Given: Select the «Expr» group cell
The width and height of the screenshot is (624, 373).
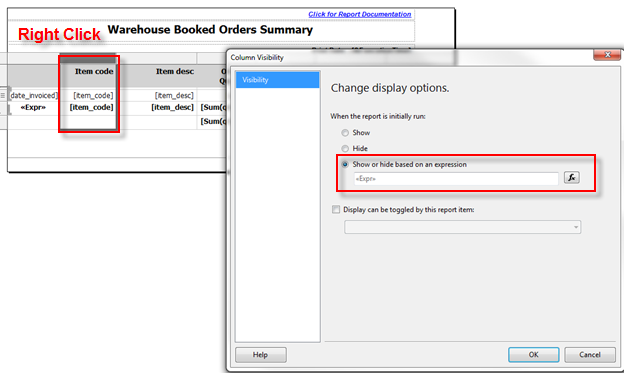Looking at the screenshot, I should tap(33, 107).
